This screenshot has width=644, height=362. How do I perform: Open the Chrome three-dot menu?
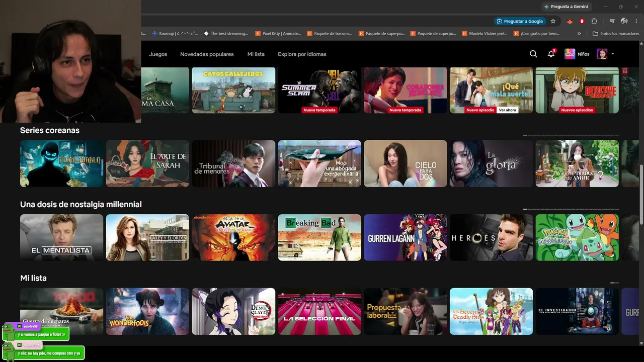(x=636, y=21)
